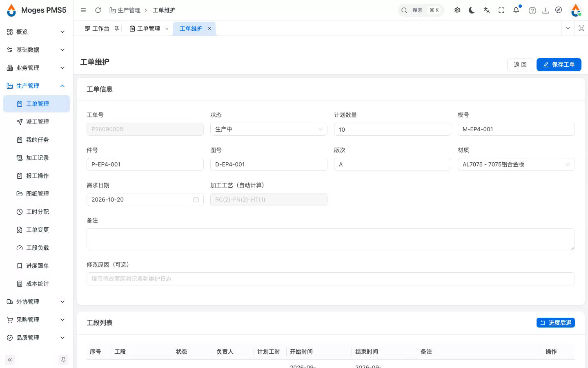Image resolution: width=588 pixels, height=368 pixels.
Task: Open the help question mark icon
Action: (532, 11)
